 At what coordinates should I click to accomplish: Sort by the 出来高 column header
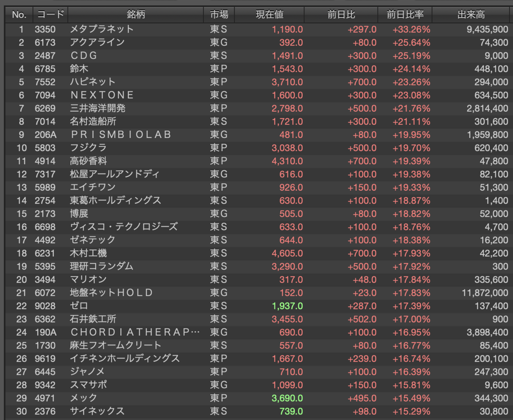coord(472,15)
